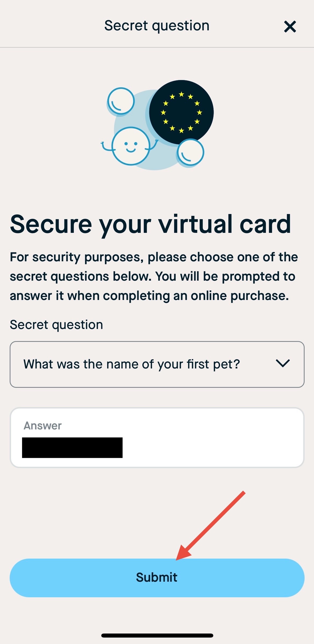This screenshot has width=314, height=644.
Task: Select the 'What was the name' question text
Action: click(132, 364)
